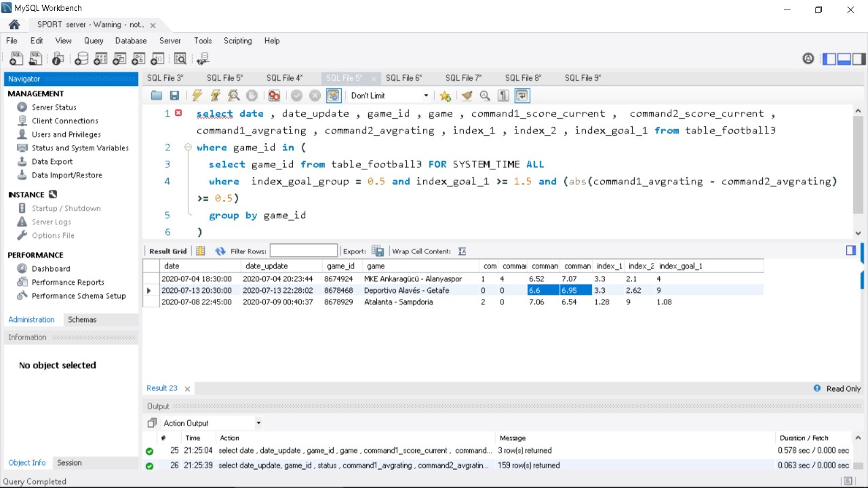The image size is (868, 488).
Task: Create a new schema icon
Action: [x=81, y=59]
